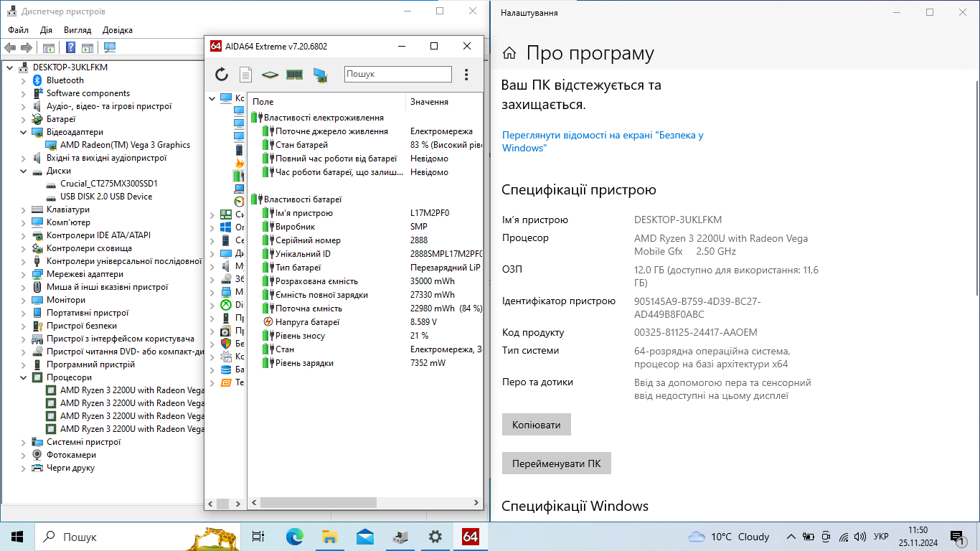This screenshot has width=980, height=551.
Task: Expand the Мережеві адаптери node
Action: (24, 274)
